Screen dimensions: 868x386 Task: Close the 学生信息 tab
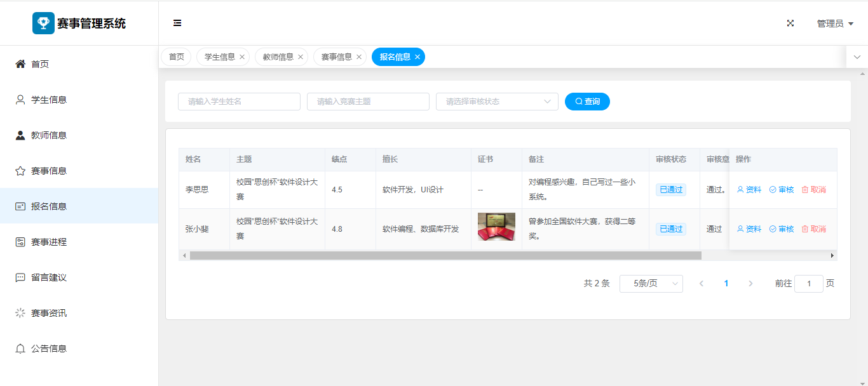coord(242,57)
